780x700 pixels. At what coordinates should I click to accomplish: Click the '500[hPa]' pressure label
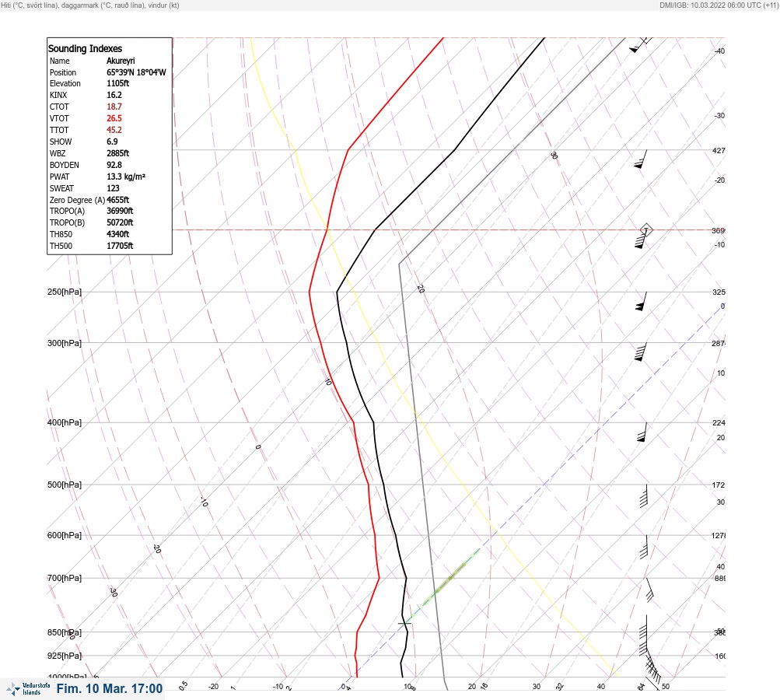[65, 485]
